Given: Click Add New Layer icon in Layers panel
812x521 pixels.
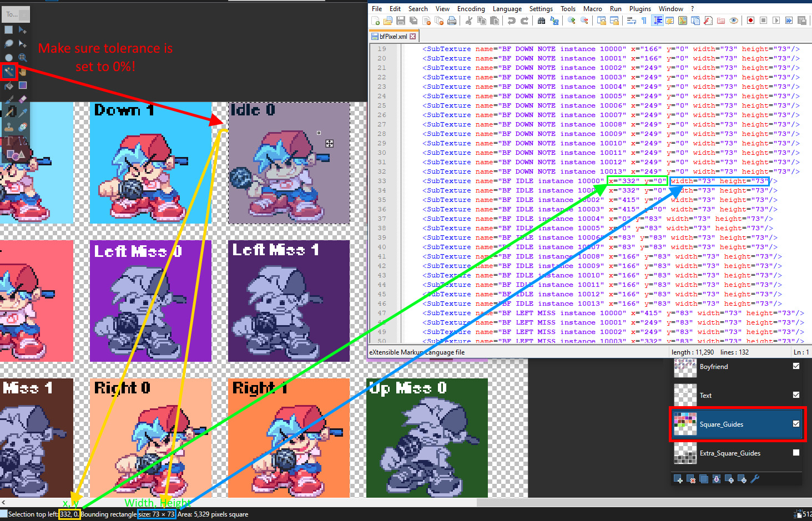Looking at the screenshot, I should coord(678,479).
